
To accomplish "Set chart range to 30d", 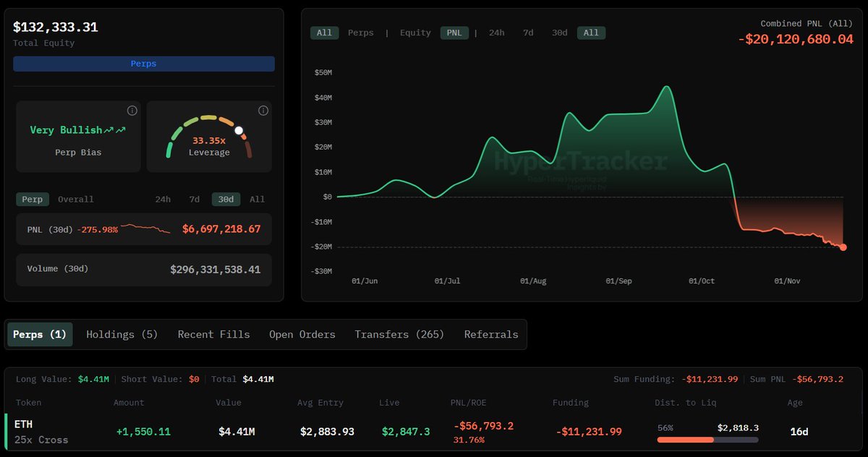I will (x=559, y=33).
